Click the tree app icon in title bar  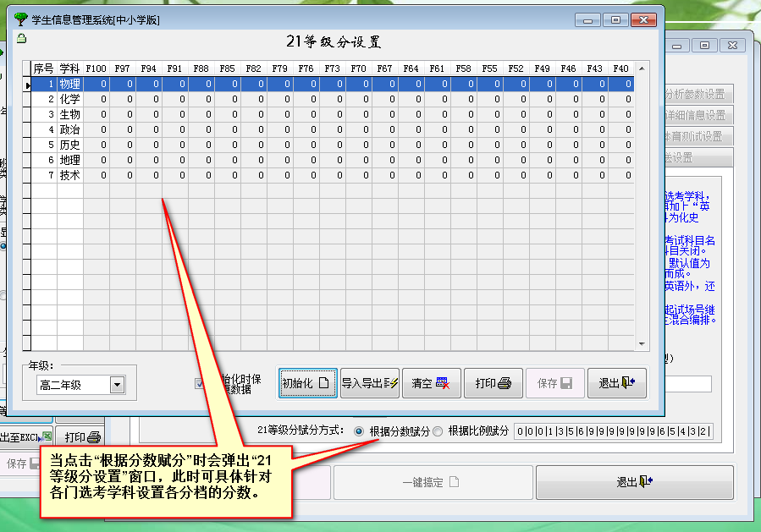click(x=21, y=19)
